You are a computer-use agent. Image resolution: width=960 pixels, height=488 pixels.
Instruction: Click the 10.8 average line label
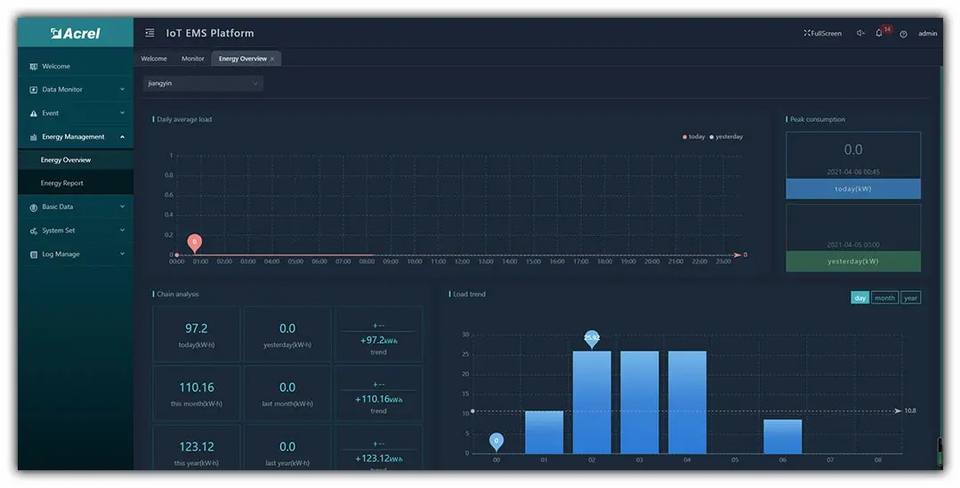910,411
